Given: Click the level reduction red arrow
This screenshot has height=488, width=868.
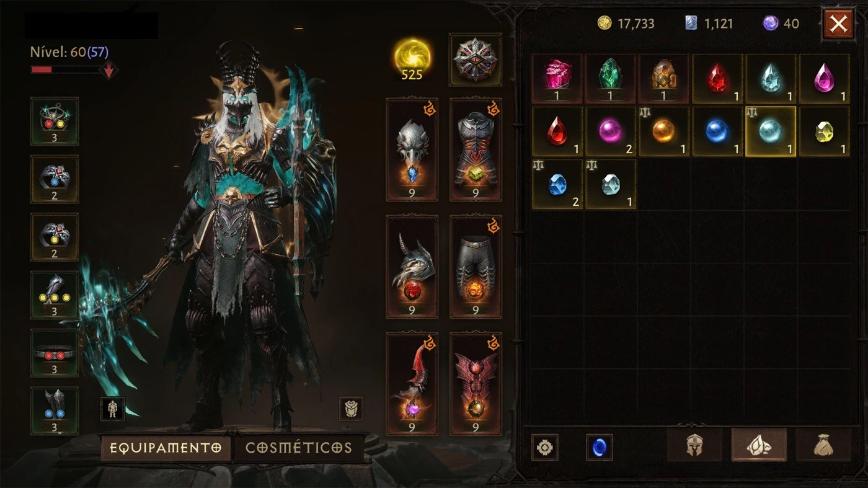Looking at the screenshot, I should click(x=108, y=71).
